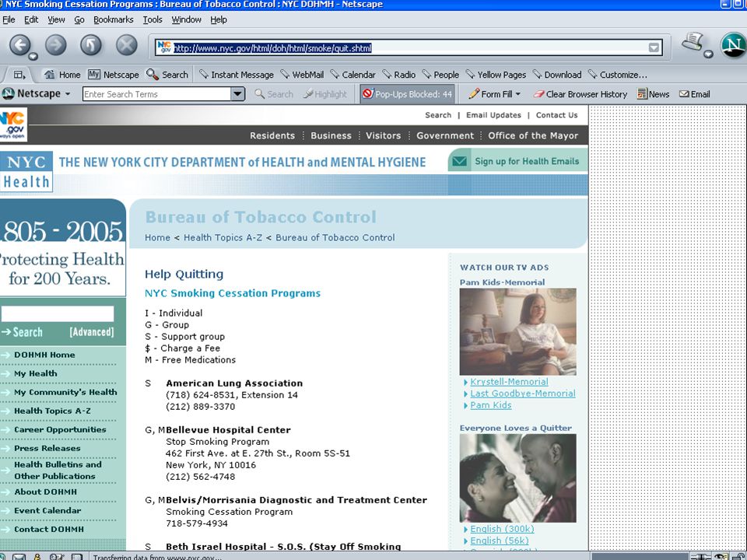The image size is (747, 560).
Task: Open the search terms dropdown arrow
Action: [238, 94]
